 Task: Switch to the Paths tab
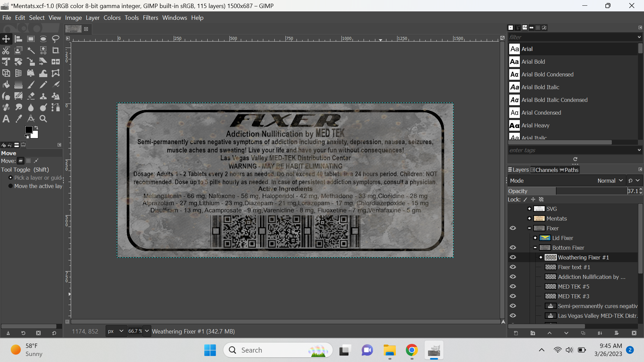[569, 170]
